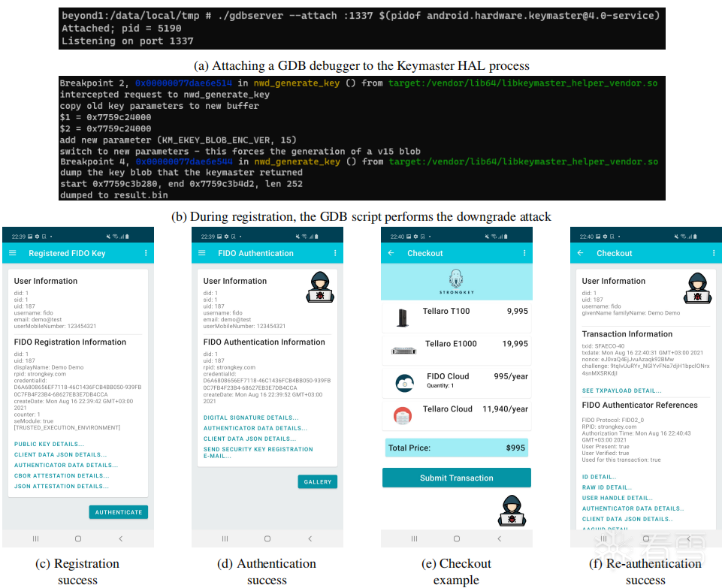722x588 pixels.
Task: Tap SEND SECURITY KEY REGISTRATION E-MAIL link
Action: 258,453
